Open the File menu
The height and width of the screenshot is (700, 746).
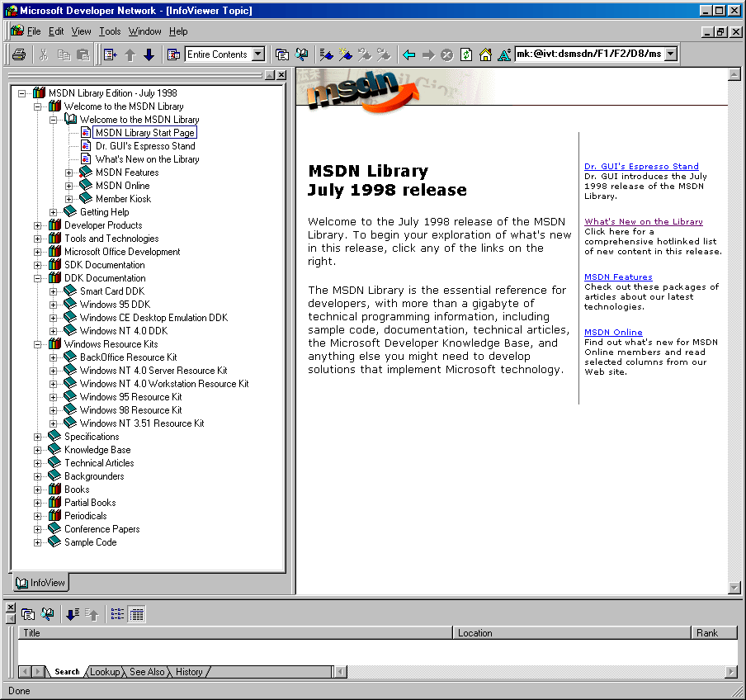click(34, 31)
